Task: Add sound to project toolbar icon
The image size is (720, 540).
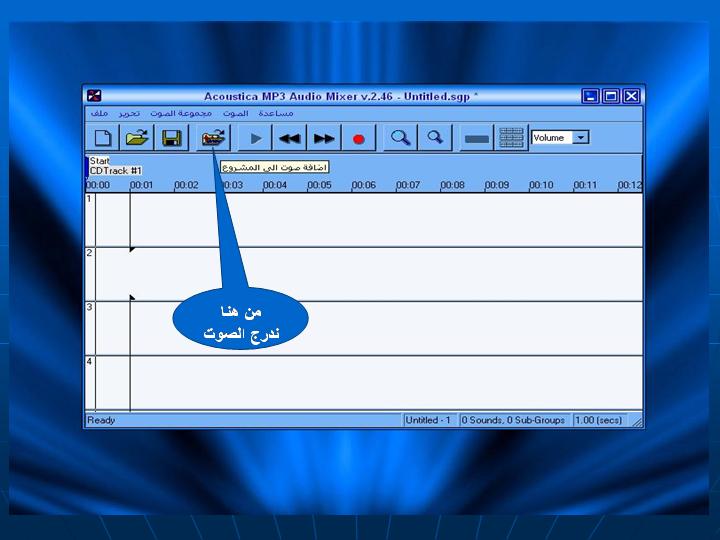Action: pos(213,138)
